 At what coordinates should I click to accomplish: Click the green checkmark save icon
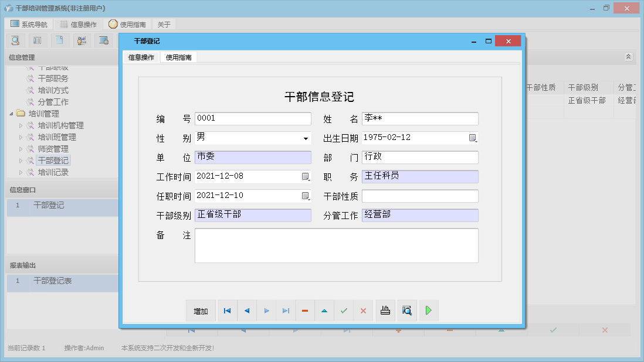(x=344, y=311)
